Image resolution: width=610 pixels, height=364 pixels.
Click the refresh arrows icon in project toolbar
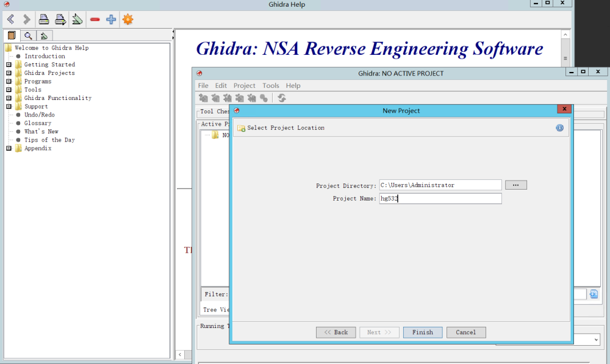pyautogui.click(x=282, y=98)
